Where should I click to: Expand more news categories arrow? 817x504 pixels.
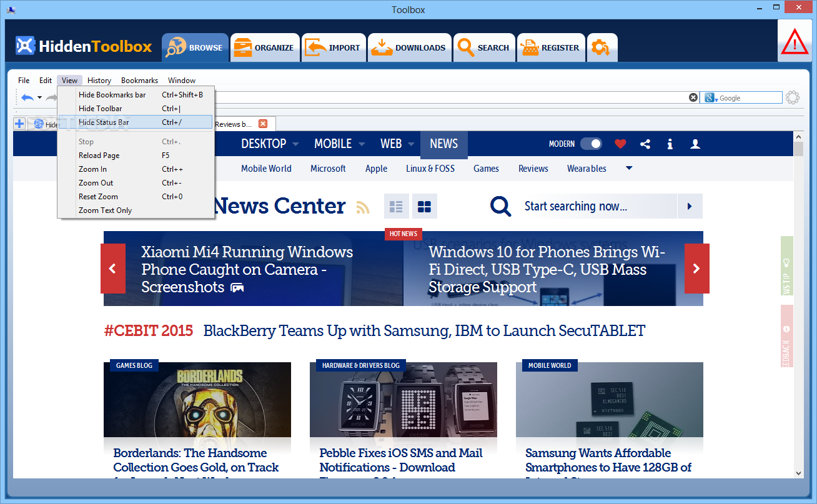click(x=629, y=168)
